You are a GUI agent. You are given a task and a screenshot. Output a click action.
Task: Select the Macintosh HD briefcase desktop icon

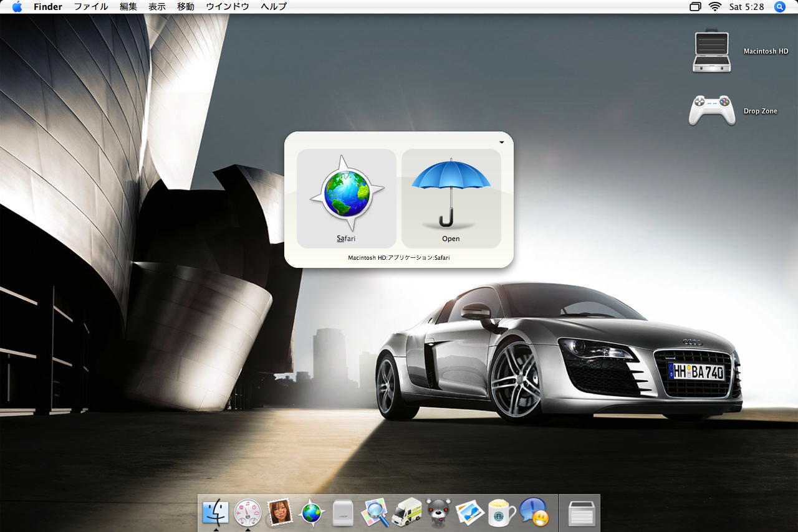point(711,51)
